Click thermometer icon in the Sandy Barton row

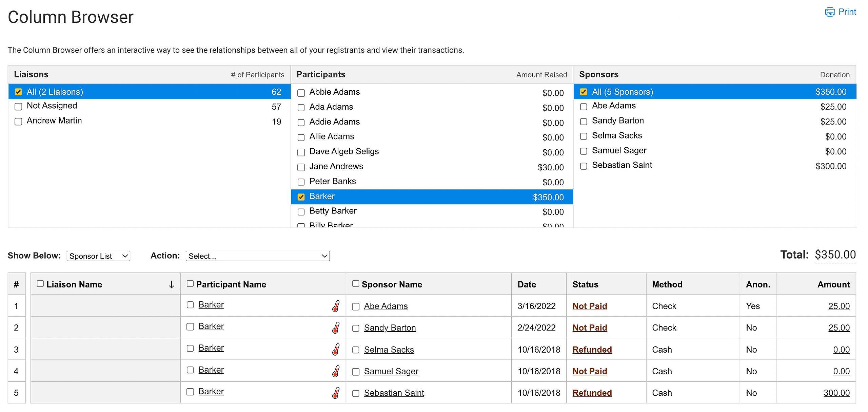click(336, 327)
